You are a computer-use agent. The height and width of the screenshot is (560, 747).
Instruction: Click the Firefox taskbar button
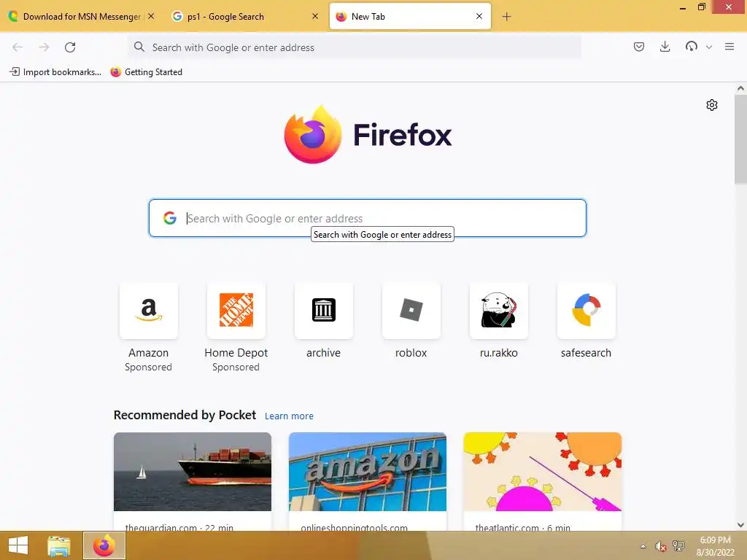pyautogui.click(x=104, y=545)
